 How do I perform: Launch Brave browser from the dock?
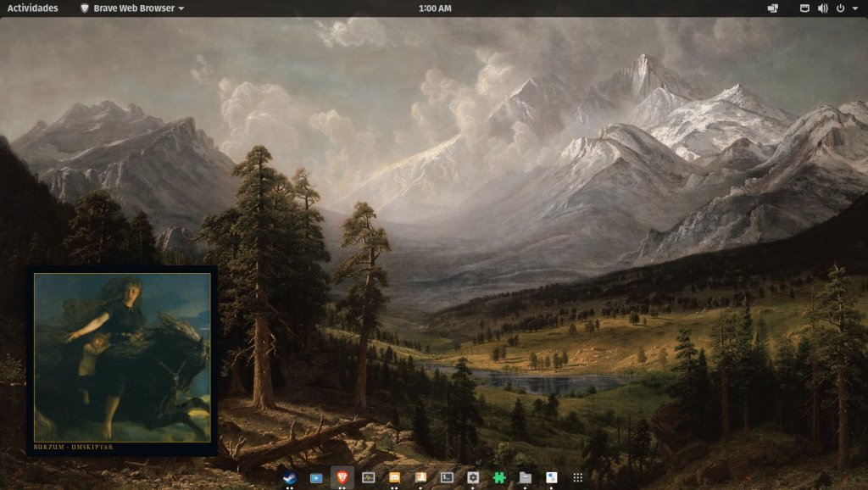342,477
